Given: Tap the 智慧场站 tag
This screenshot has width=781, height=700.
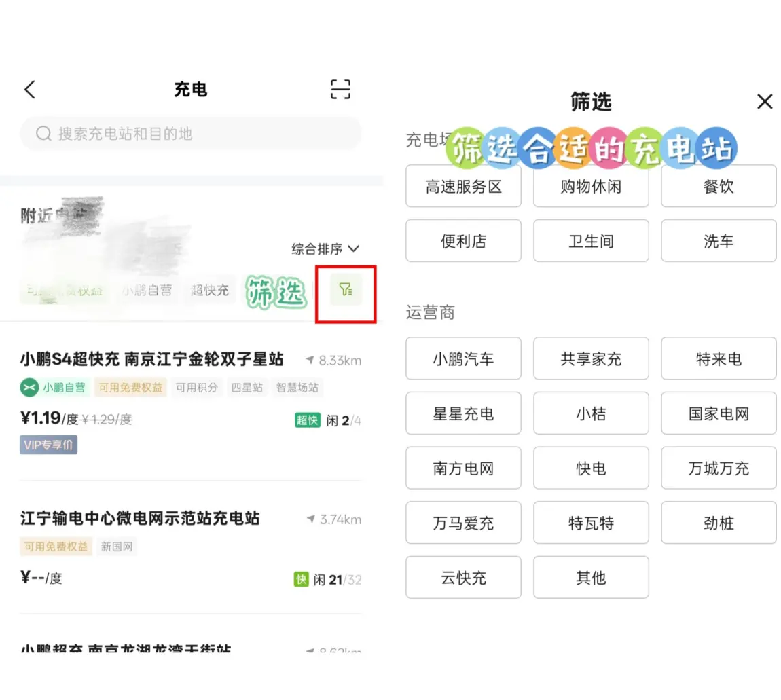Looking at the screenshot, I should coord(297,387).
